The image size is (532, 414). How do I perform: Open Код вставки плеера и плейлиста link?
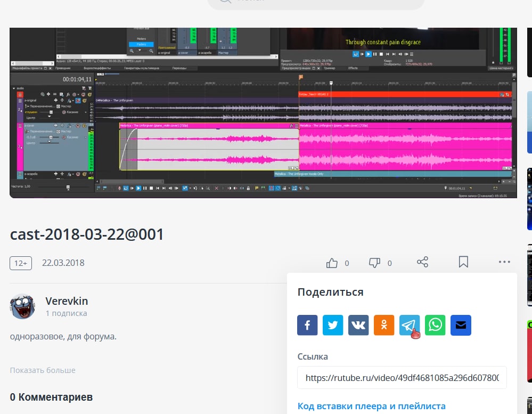pos(372,406)
